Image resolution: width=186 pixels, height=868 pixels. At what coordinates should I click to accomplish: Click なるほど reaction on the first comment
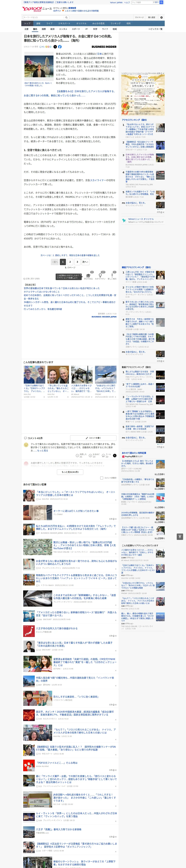[94, 455]
